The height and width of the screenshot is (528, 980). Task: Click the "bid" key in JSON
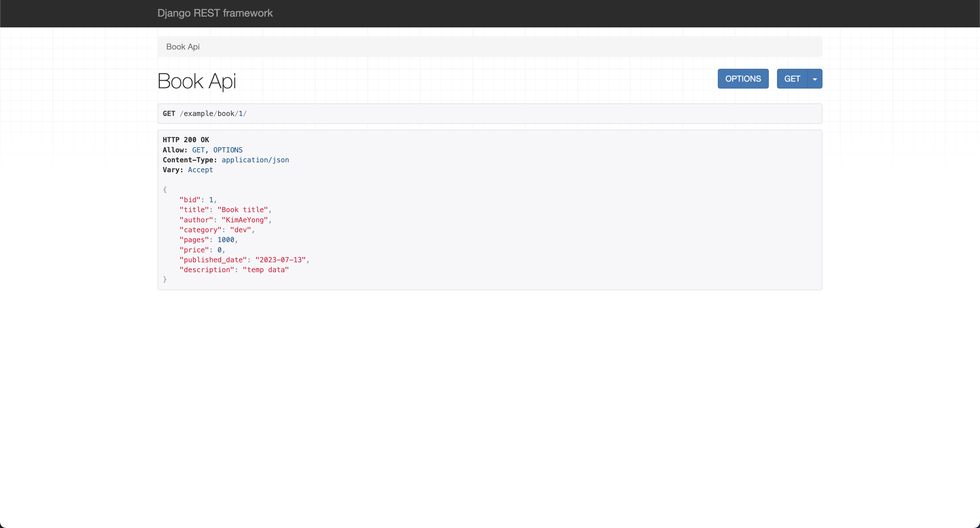190,200
